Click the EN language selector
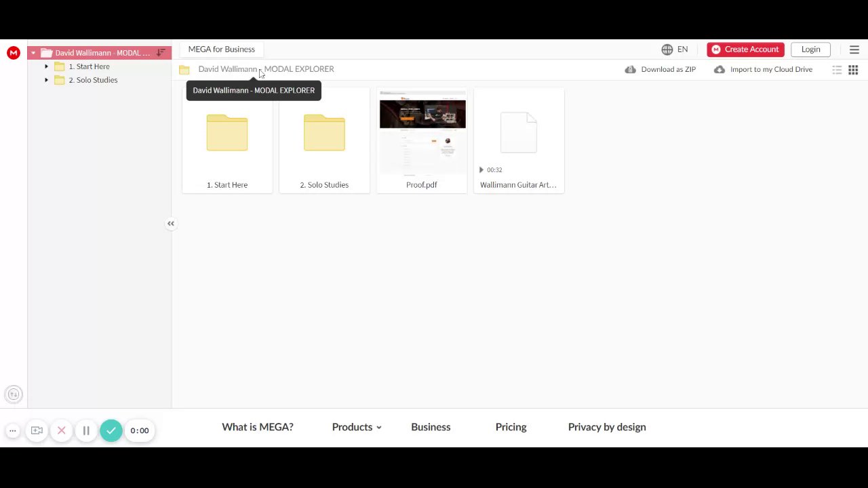Image resolution: width=868 pixels, height=488 pixels. coord(682,49)
